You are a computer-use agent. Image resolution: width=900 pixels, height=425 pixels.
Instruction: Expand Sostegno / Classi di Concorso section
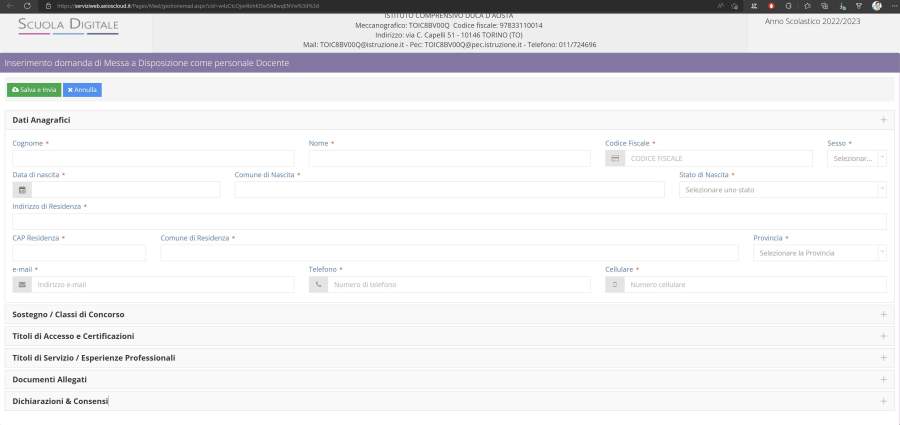pos(883,315)
